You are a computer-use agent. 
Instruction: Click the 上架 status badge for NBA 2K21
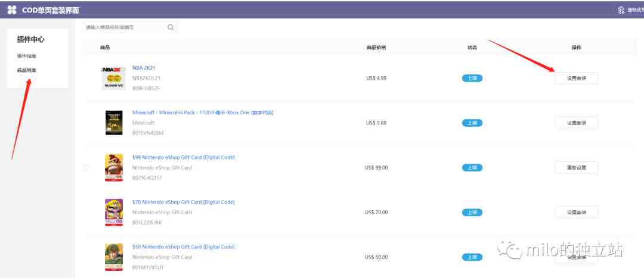(x=472, y=78)
